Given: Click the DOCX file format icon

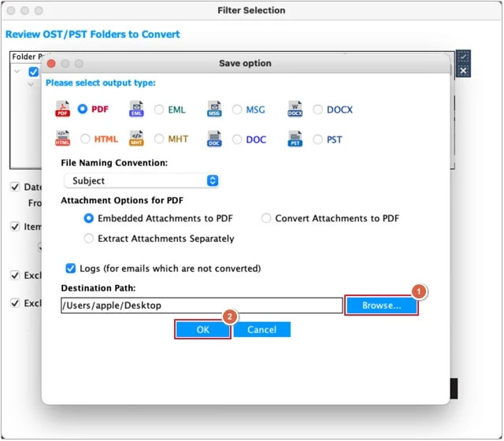Looking at the screenshot, I should click(295, 109).
